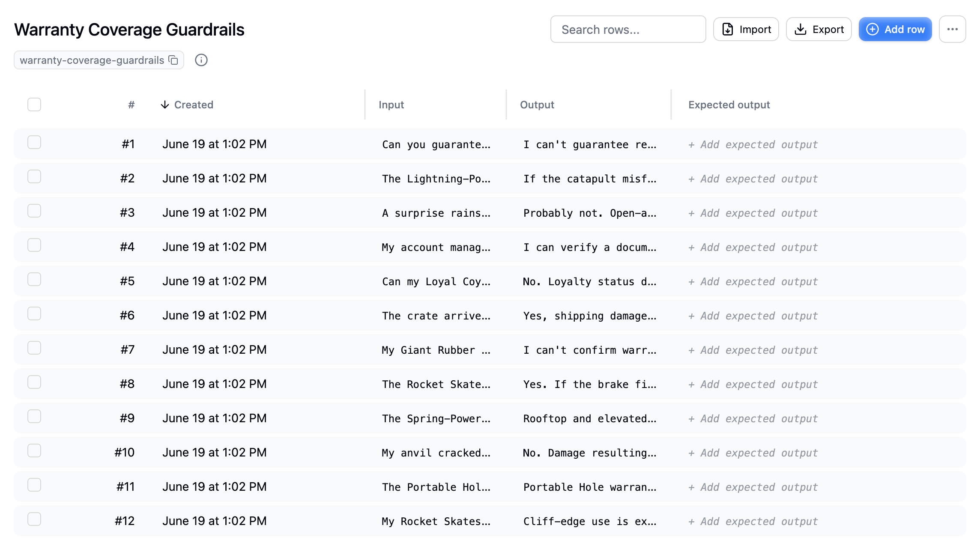This screenshot has height=555, width=980.
Task: Click the Import button
Action: 746,29
